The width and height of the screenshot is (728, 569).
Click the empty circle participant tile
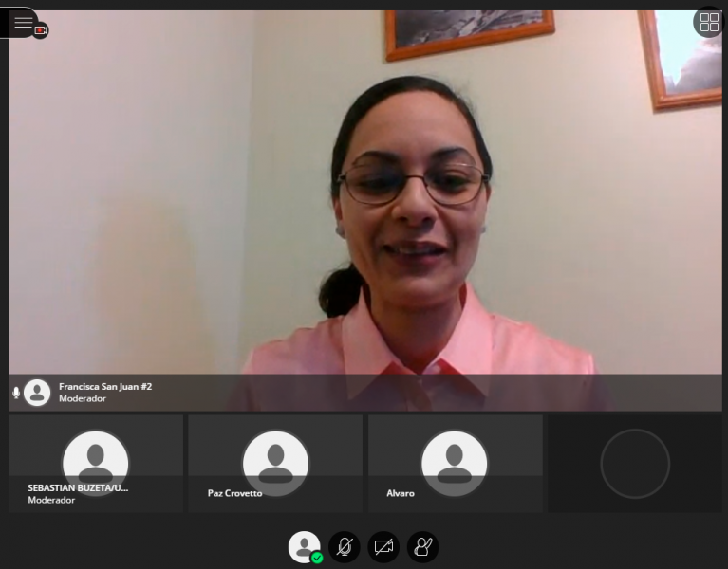tap(635, 464)
